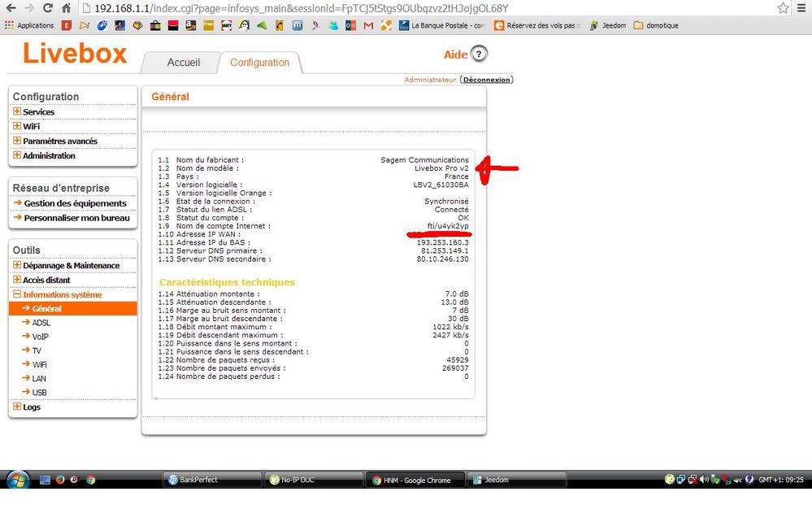812x509 pixels.
Task: Click the browser forward arrow
Action: [29, 8]
